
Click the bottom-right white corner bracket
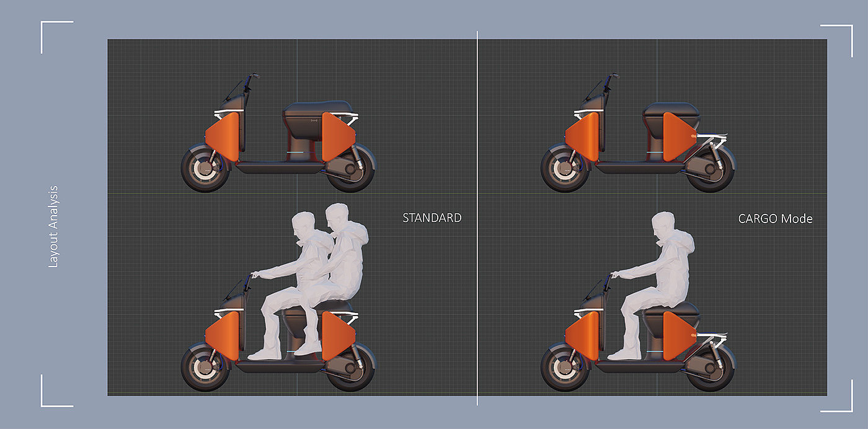click(x=837, y=396)
